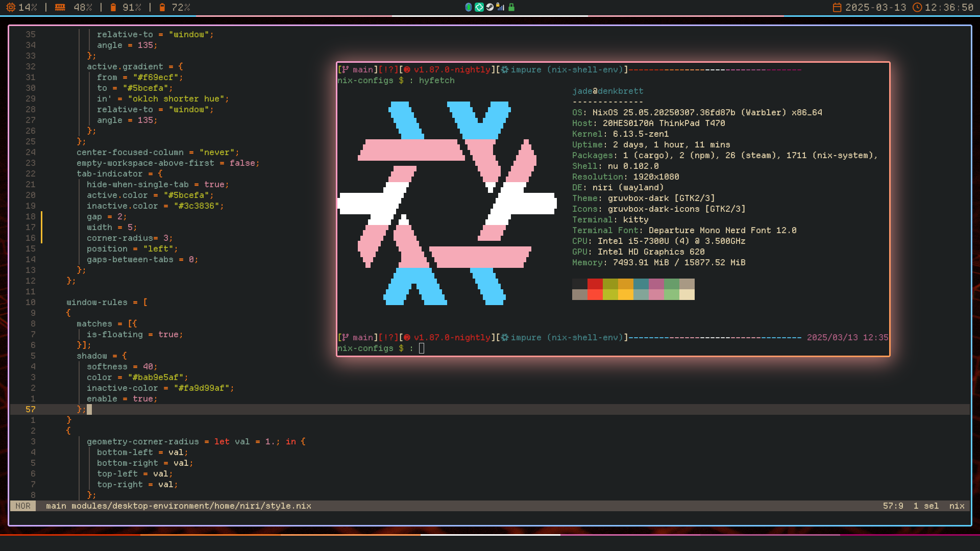
Task: Click the '1 sel' selection count in status line
Action: (x=926, y=506)
